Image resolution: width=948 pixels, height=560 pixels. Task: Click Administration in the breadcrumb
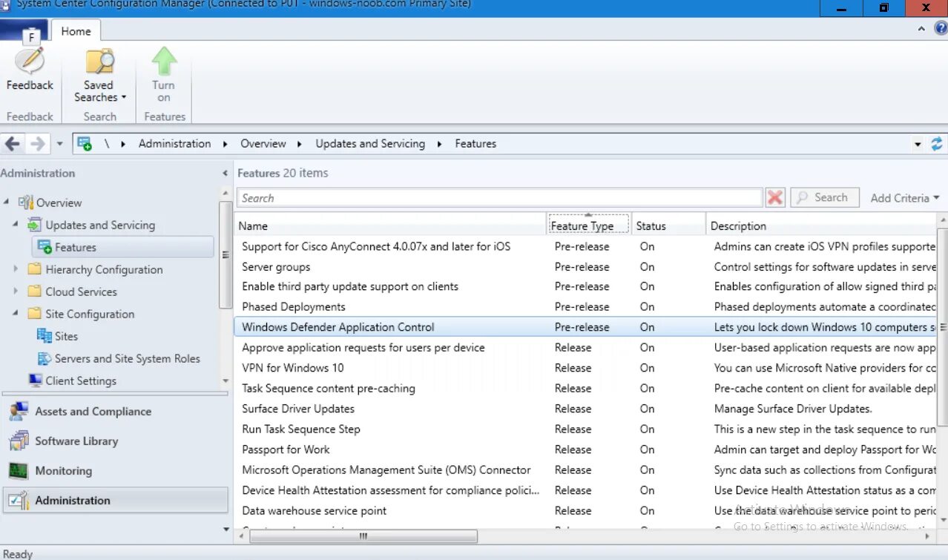[174, 144]
